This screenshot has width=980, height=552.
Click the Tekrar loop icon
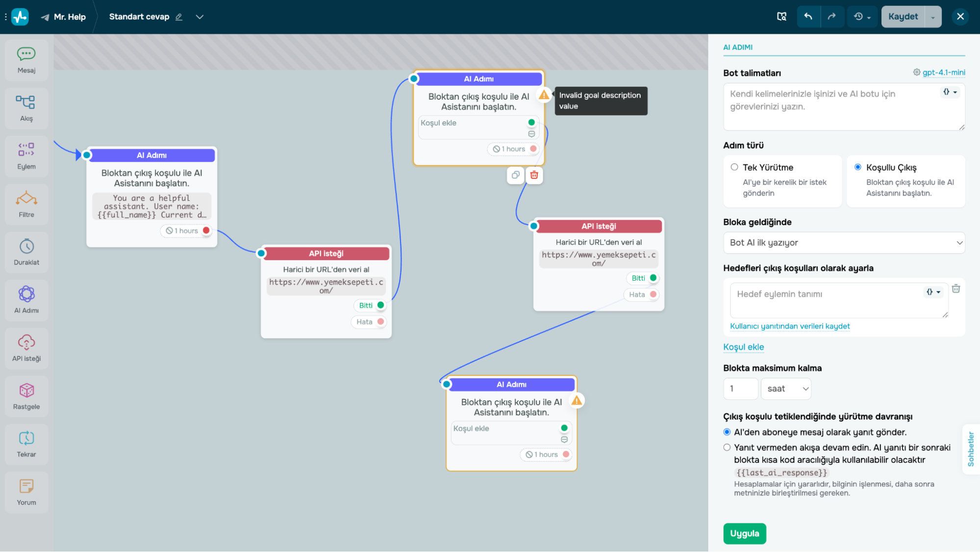[26, 438]
